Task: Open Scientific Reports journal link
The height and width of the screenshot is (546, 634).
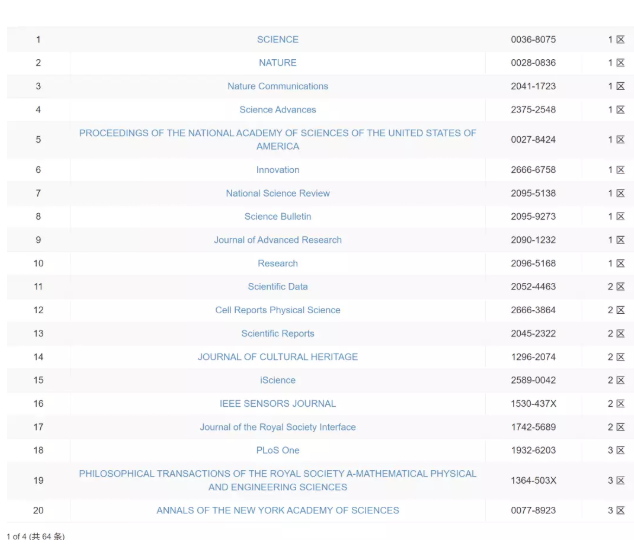Action: click(x=278, y=334)
